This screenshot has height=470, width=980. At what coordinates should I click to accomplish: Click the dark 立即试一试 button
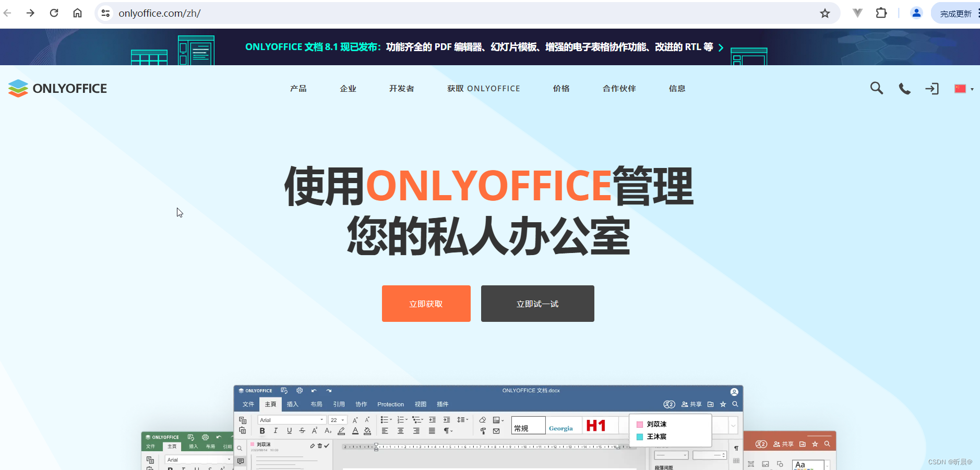[x=537, y=304]
